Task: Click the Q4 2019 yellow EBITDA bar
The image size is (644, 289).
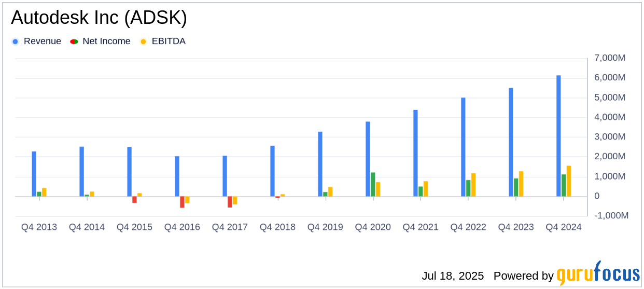Action: coord(330,192)
